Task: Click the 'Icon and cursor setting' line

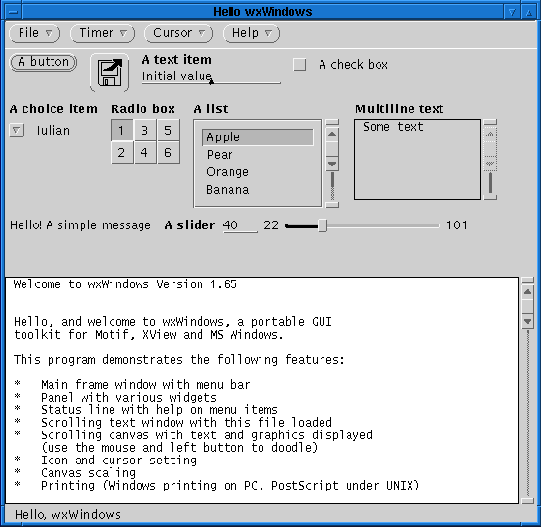Action: [x=119, y=460]
